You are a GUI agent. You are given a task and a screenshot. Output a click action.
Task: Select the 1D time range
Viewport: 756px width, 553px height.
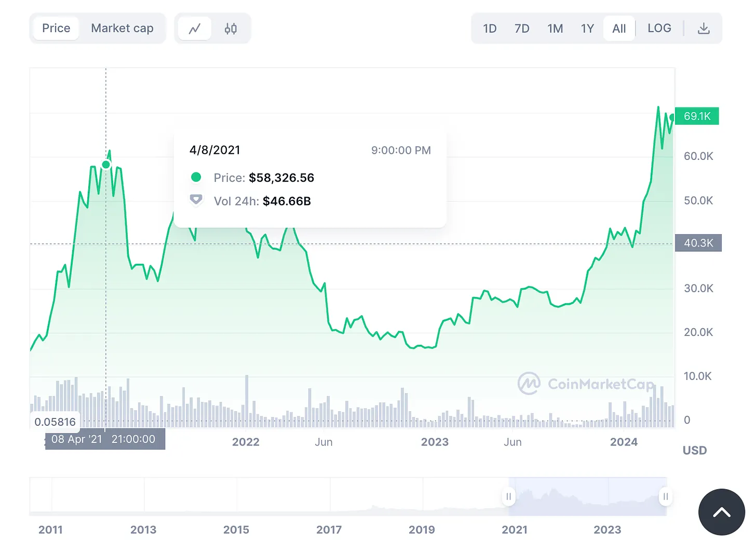(x=490, y=29)
